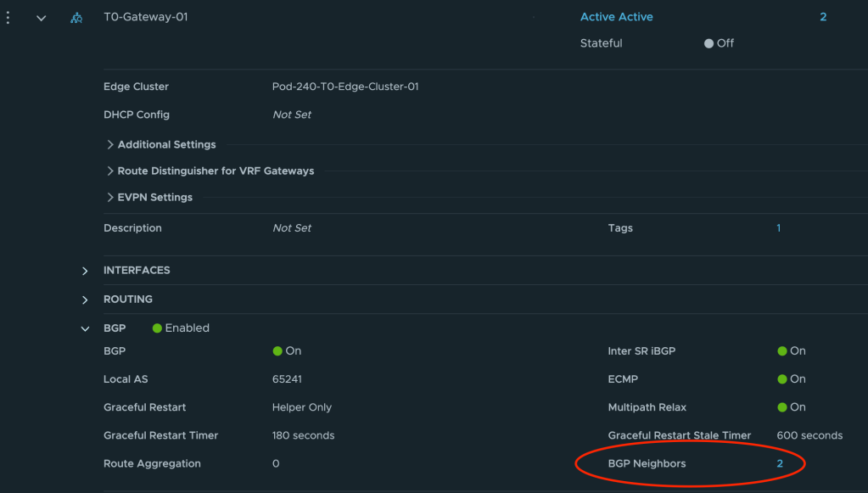Click the Inter SR iBGP On indicator
The image size is (868, 493).
tap(782, 351)
